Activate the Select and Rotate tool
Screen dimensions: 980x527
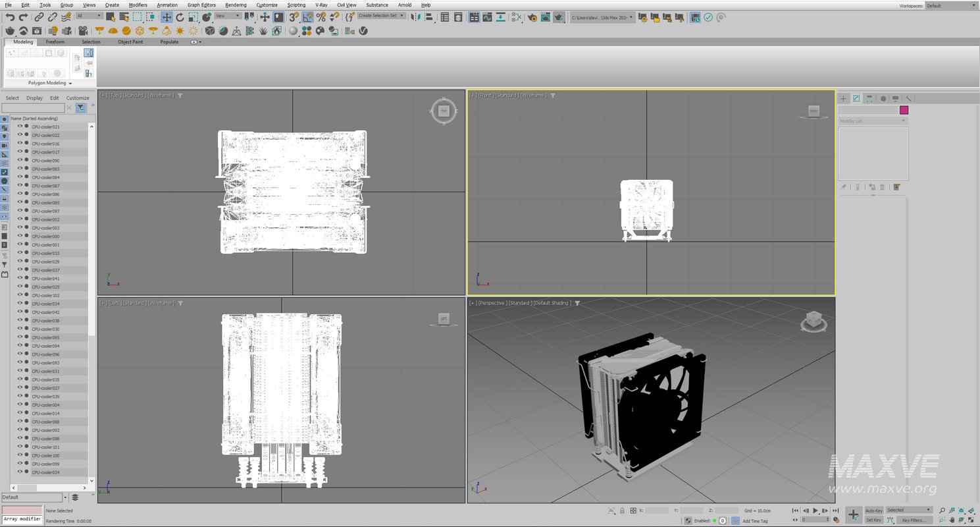[x=180, y=17]
